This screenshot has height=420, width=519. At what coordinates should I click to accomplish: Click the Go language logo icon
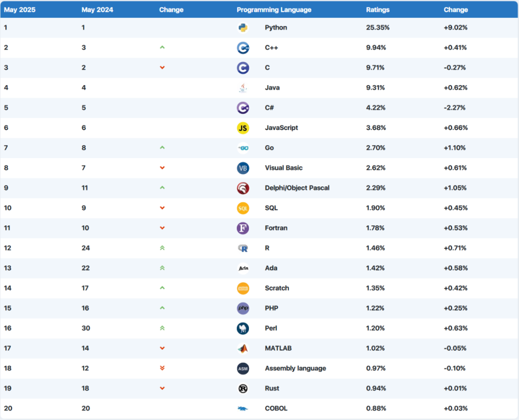(243, 148)
